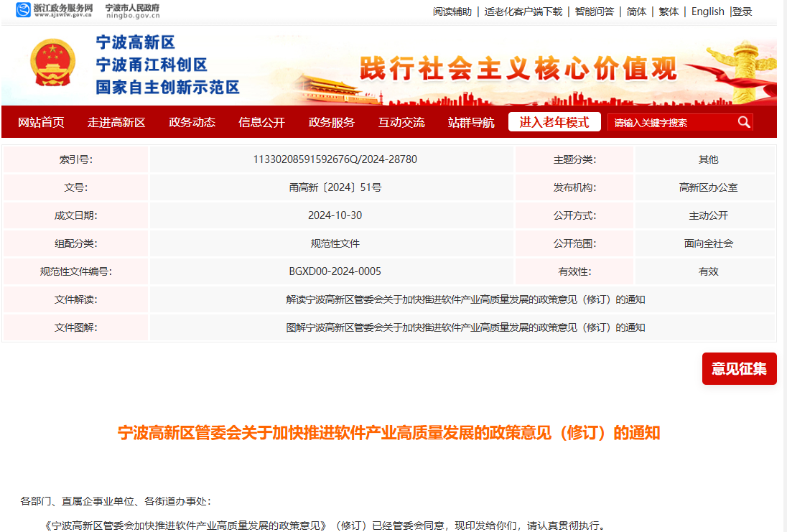The width and height of the screenshot is (787, 532).
Task: Click the red 意见征集 button
Action: (x=739, y=368)
